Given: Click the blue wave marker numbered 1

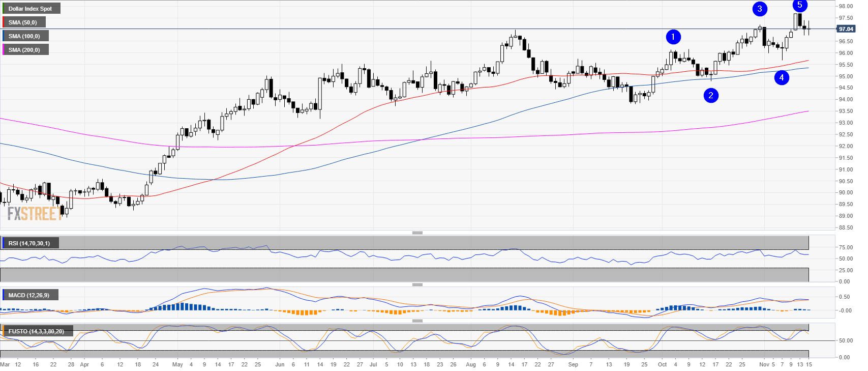Looking at the screenshot, I should tap(673, 37).
